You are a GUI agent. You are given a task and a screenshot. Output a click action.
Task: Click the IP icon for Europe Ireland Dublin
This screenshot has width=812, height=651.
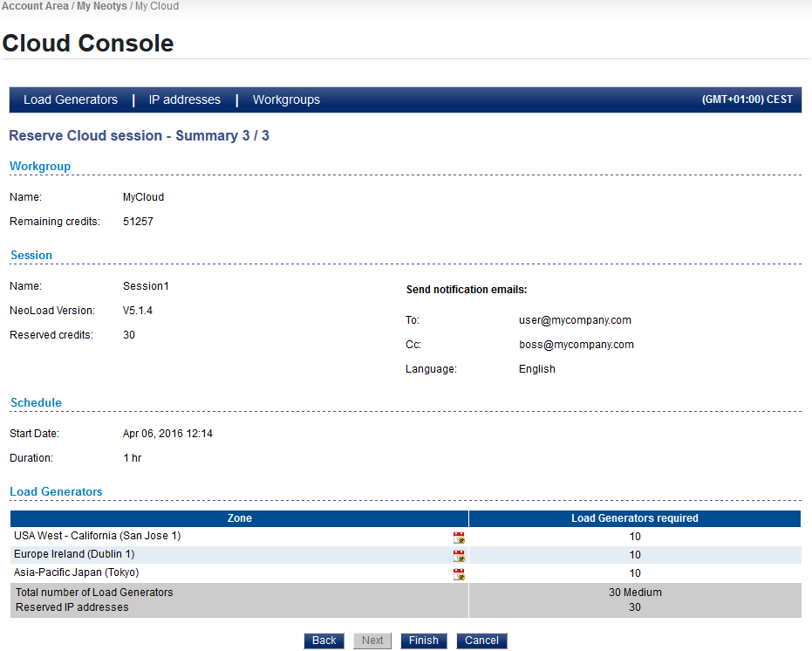point(459,556)
